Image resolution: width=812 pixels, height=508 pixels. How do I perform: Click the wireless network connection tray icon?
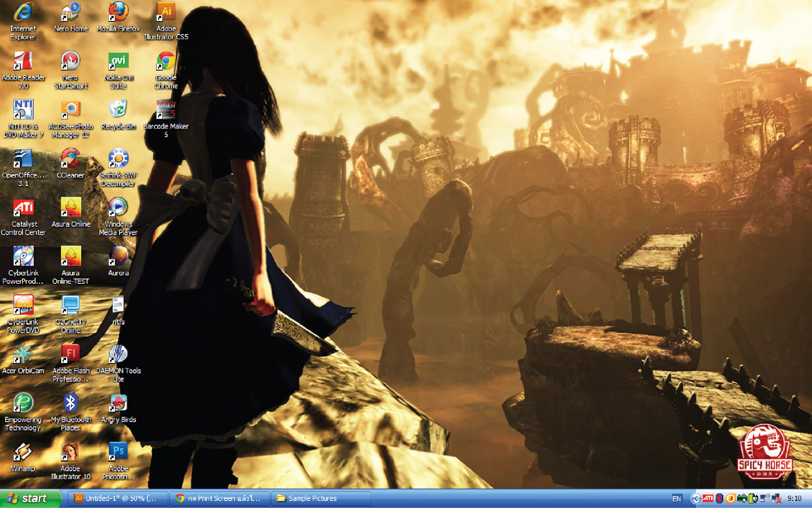764,498
